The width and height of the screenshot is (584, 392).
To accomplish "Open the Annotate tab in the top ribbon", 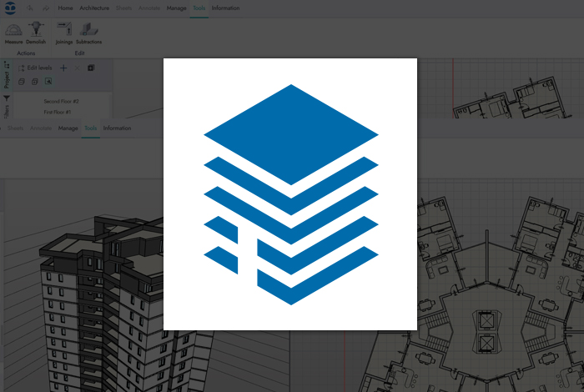I will click(x=149, y=8).
